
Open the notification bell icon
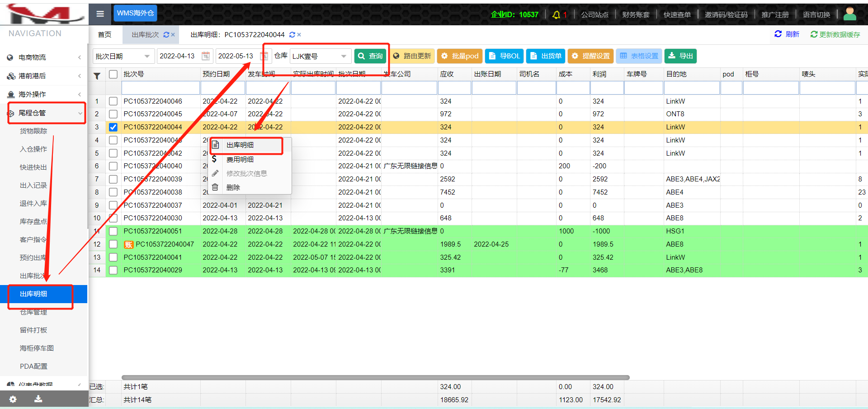pos(556,15)
